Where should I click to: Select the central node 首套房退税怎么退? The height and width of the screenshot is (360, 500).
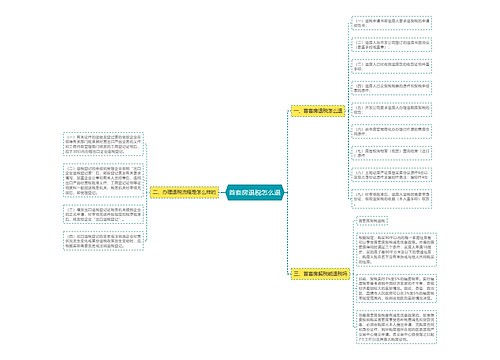pyautogui.click(x=255, y=192)
